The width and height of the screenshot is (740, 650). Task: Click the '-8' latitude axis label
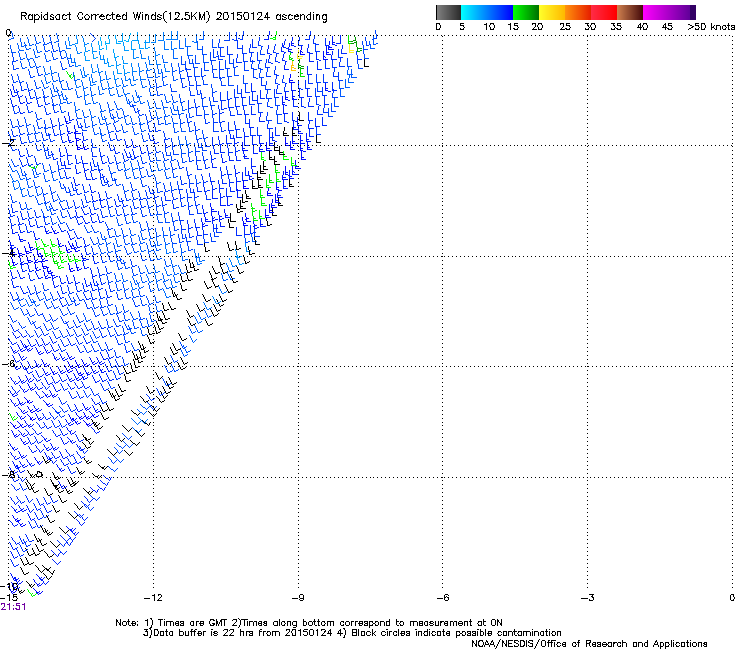coord(8,474)
